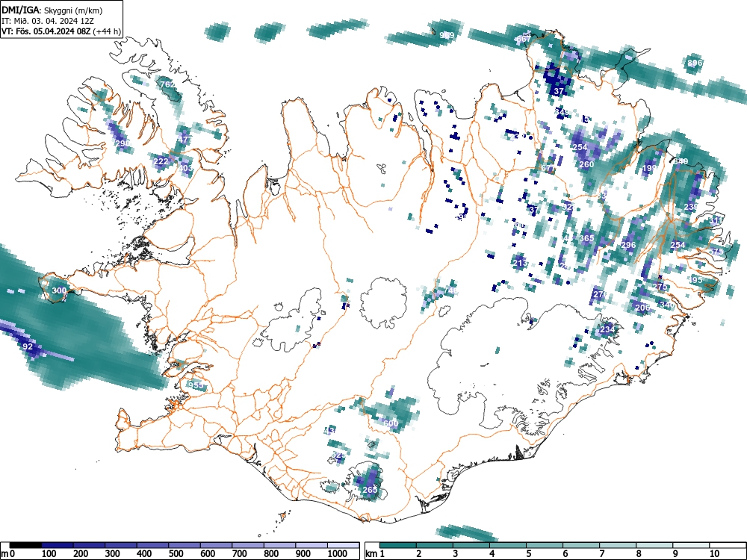This screenshot has width=747, height=560.
Task: Click the pale lavender 900–1000 m legend swatch
Action: tap(311, 545)
